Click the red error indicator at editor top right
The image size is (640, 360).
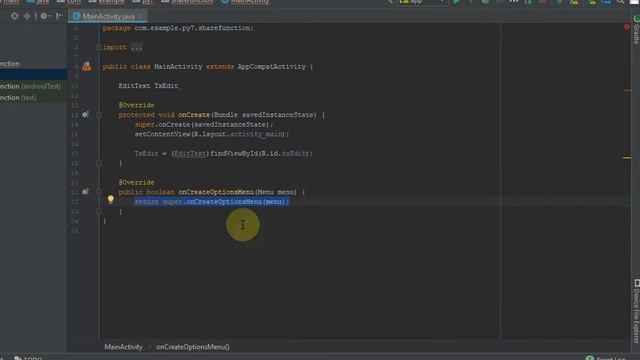point(627,27)
